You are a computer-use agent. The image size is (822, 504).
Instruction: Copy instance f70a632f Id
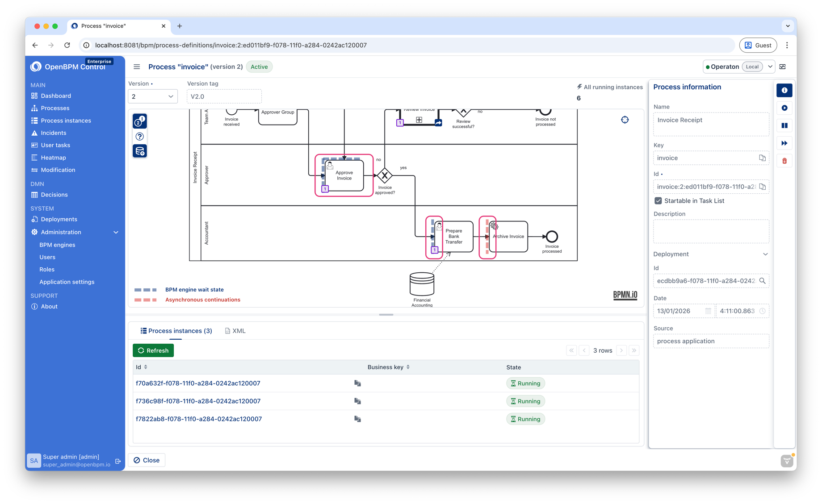pos(357,383)
